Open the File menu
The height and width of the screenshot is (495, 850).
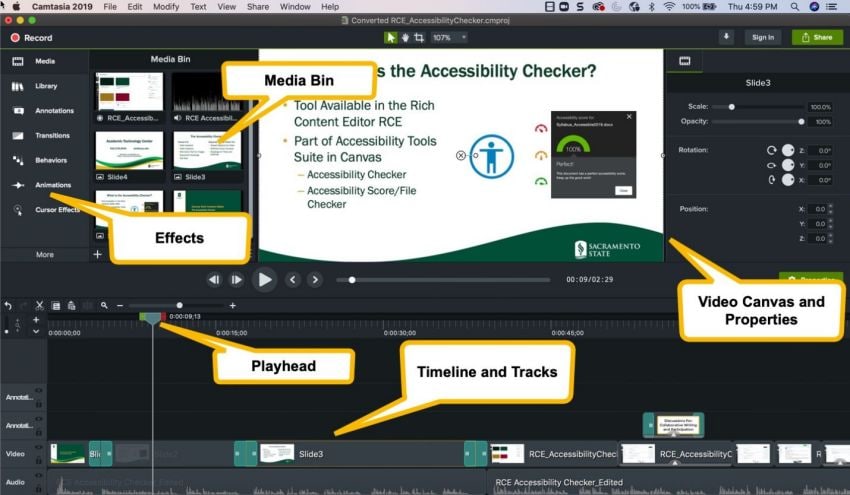point(110,7)
